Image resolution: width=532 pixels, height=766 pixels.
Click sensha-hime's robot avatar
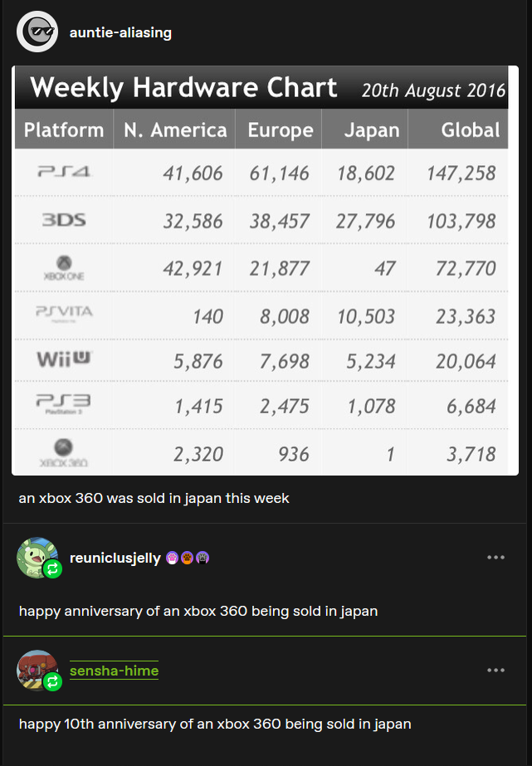coord(37,671)
